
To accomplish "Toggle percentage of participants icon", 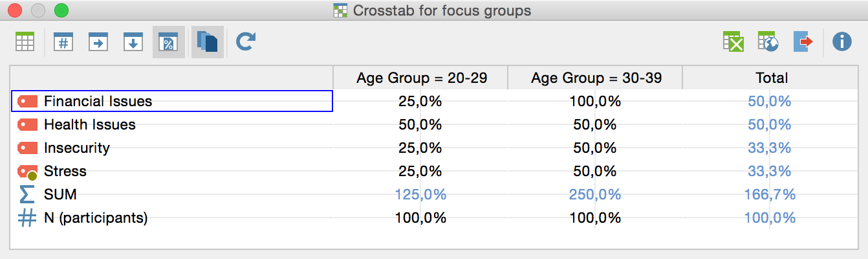I will pyautogui.click(x=168, y=43).
